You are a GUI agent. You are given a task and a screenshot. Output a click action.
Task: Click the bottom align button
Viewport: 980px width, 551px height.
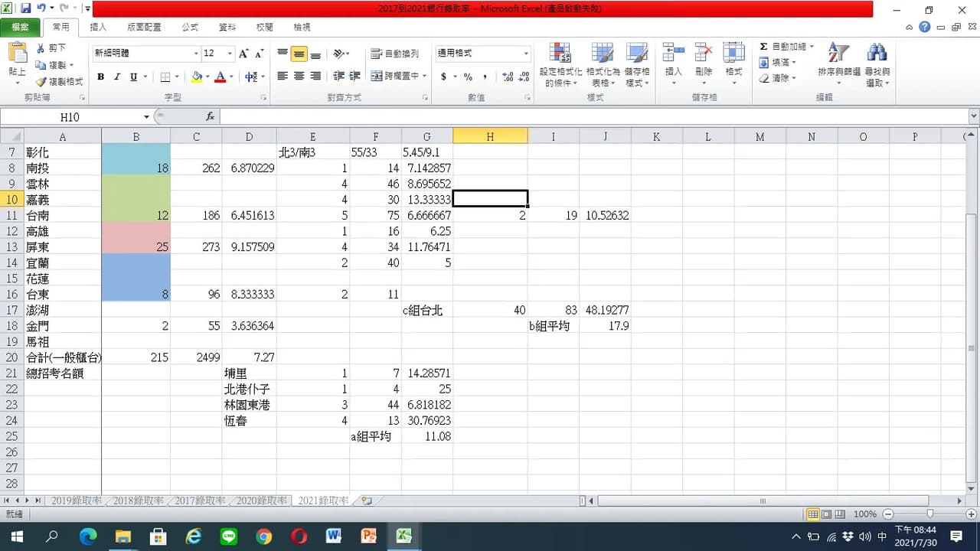tap(315, 54)
